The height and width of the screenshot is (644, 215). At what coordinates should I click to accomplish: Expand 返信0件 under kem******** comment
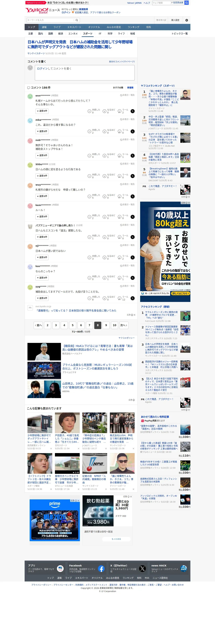tap(42, 217)
